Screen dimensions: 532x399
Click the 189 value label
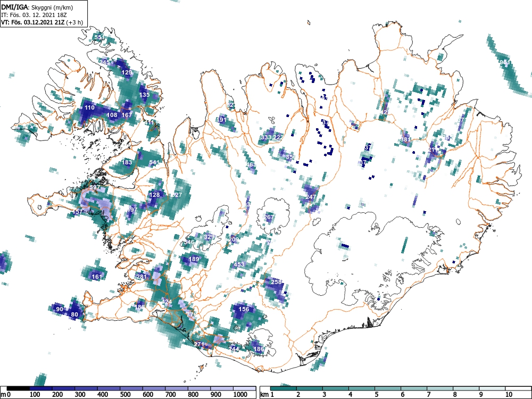click(x=194, y=259)
